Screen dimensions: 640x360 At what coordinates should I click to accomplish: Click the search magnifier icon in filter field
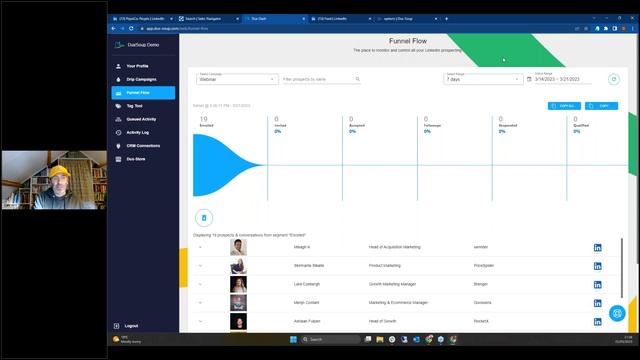358,79
